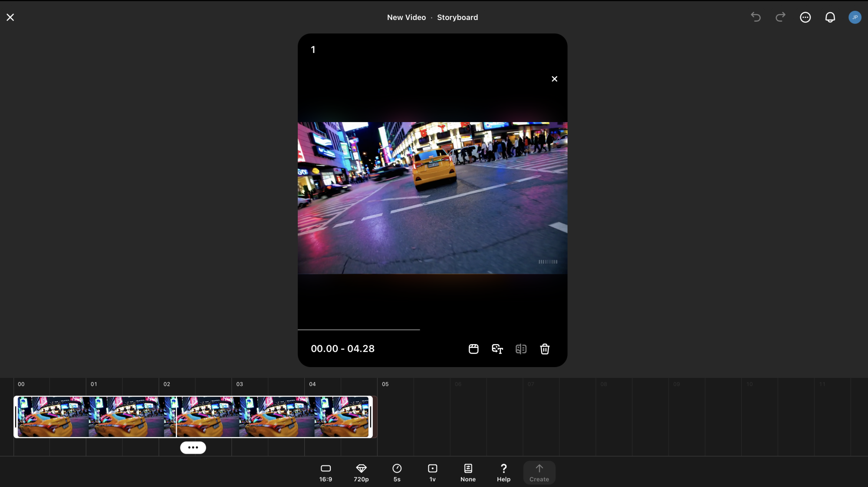Open the 5s duration selector

(x=397, y=473)
